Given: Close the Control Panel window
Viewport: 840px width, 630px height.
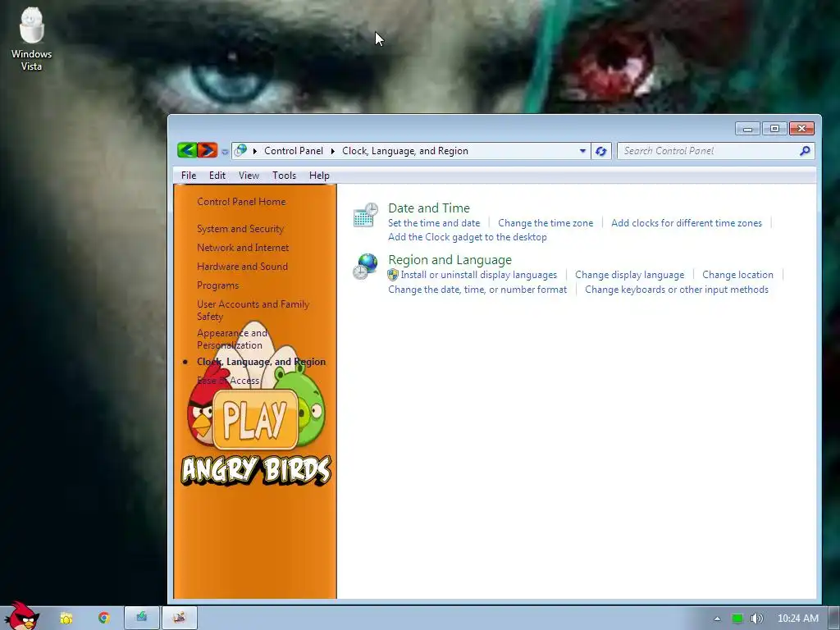Looking at the screenshot, I should pyautogui.click(x=801, y=129).
